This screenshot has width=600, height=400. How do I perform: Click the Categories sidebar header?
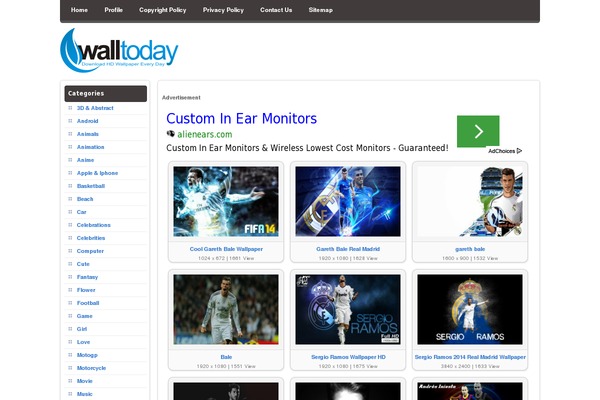click(106, 93)
